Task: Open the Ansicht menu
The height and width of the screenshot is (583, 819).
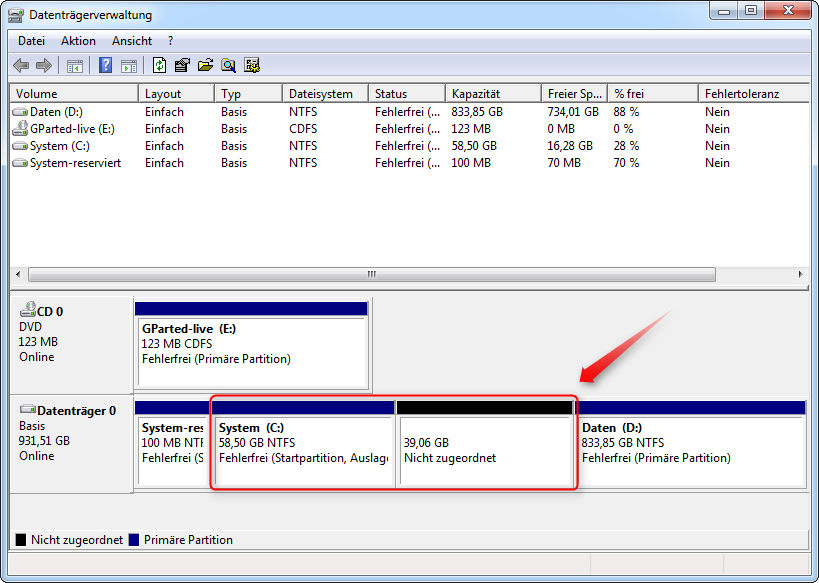Action: 131,41
